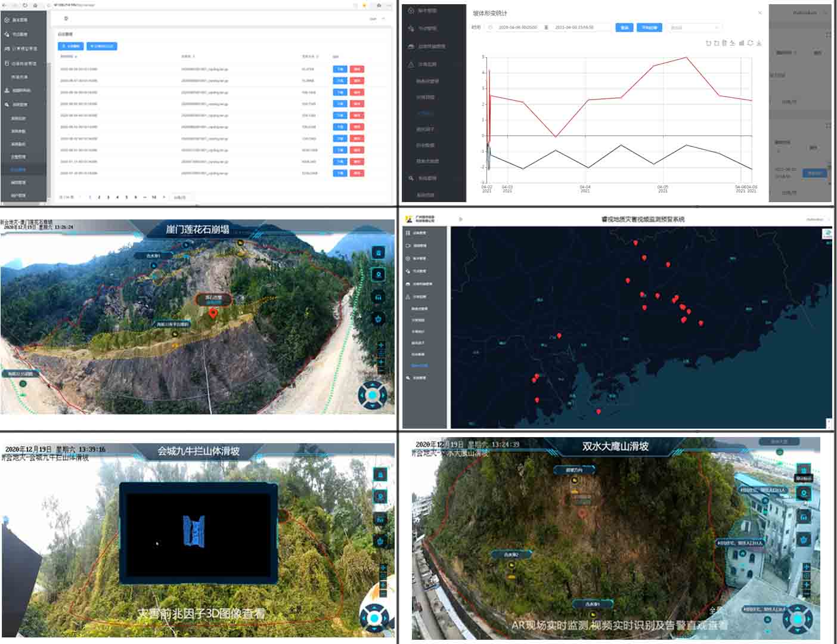The height and width of the screenshot is (644, 837).
Task: Click the refresh icon in chart toolbar
Action: [750, 43]
